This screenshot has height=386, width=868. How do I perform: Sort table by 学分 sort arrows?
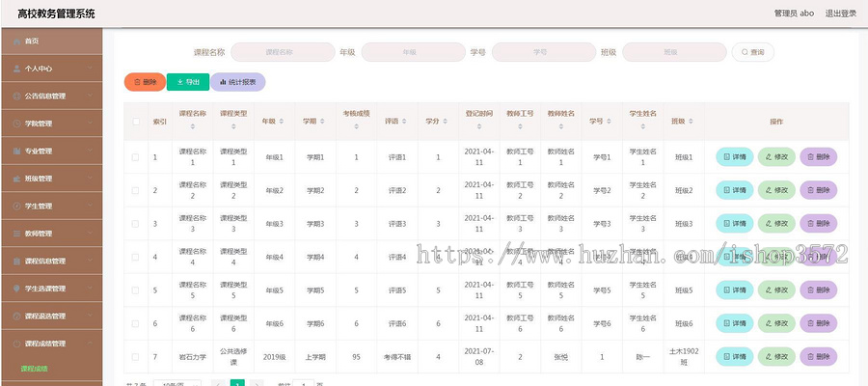click(445, 122)
